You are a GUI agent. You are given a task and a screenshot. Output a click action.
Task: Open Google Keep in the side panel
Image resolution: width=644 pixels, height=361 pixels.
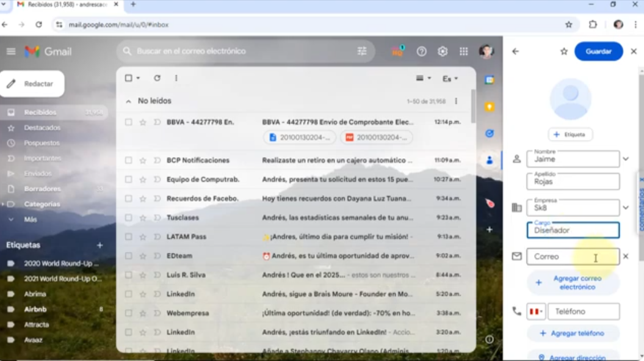[x=489, y=107]
